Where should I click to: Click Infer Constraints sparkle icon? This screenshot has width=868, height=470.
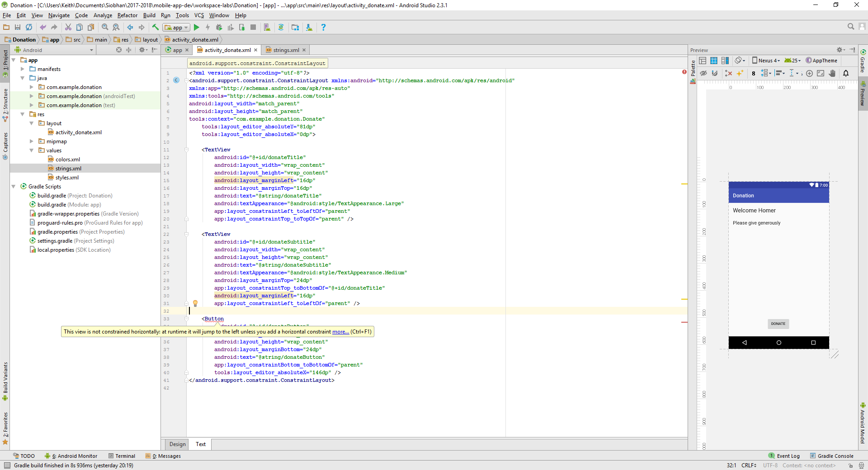[x=740, y=73]
